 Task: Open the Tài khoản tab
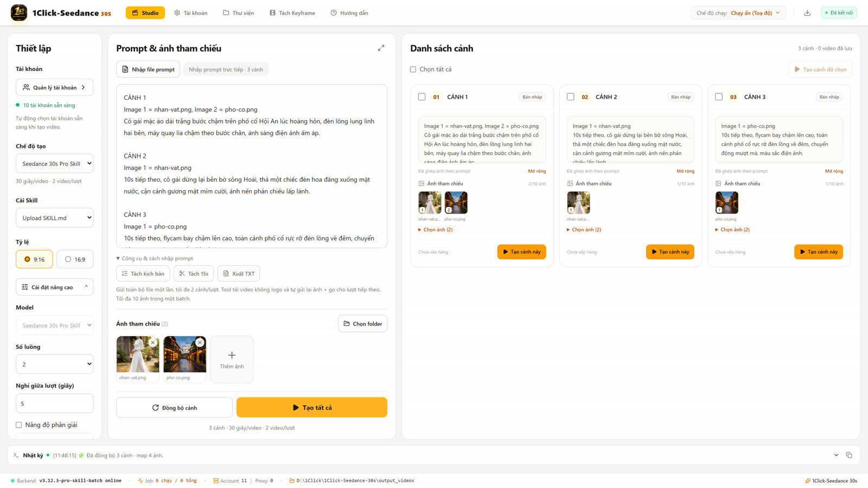(191, 13)
